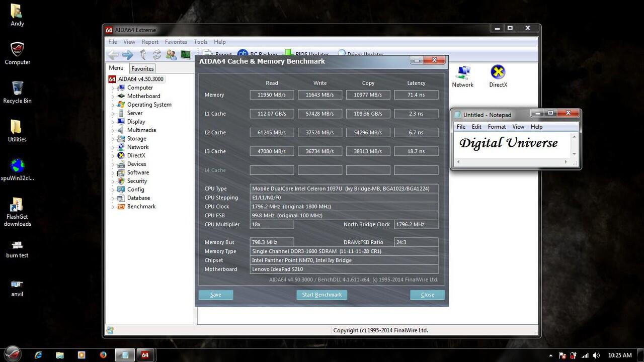The height and width of the screenshot is (362, 644).
Task: Click Close button in benchmark dialog
Action: point(427,295)
